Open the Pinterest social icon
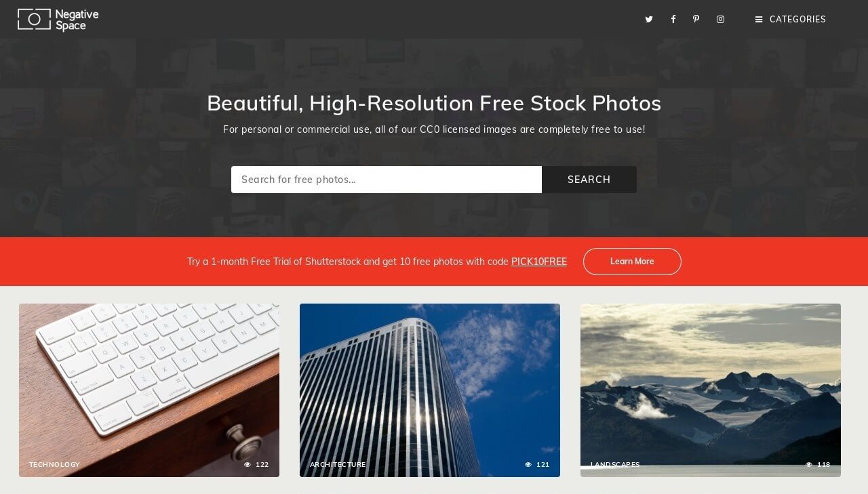Screen dimensions: 868x494 pyautogui.click(x=696, y=19)
